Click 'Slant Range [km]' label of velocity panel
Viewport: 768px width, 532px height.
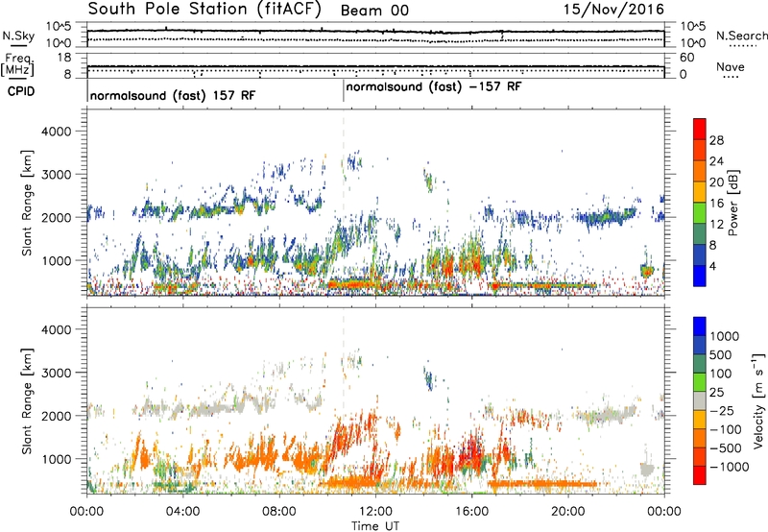[x=27, y=401]
